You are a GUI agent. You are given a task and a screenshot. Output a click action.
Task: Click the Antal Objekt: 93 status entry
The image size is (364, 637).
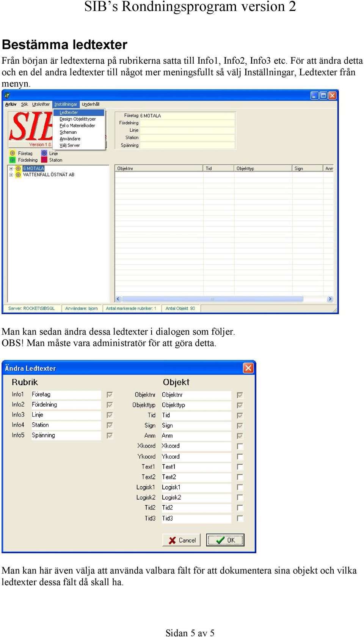[x=180, y=308]
